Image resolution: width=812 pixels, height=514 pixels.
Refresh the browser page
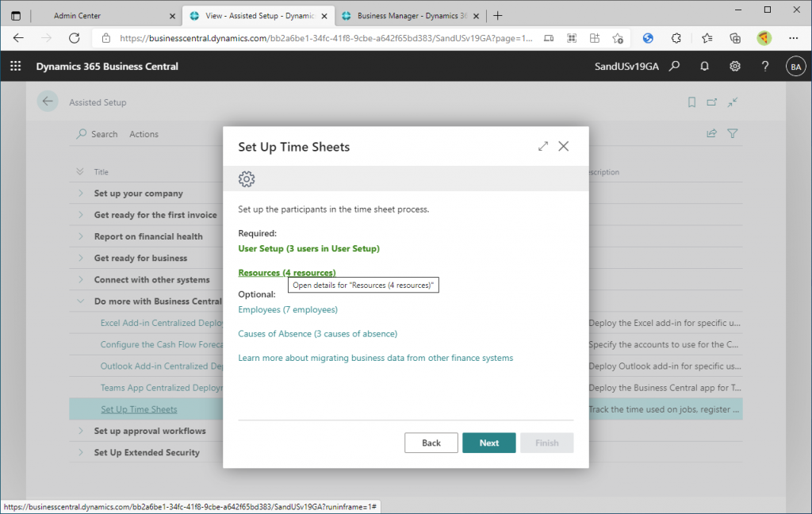click(75, 38)
